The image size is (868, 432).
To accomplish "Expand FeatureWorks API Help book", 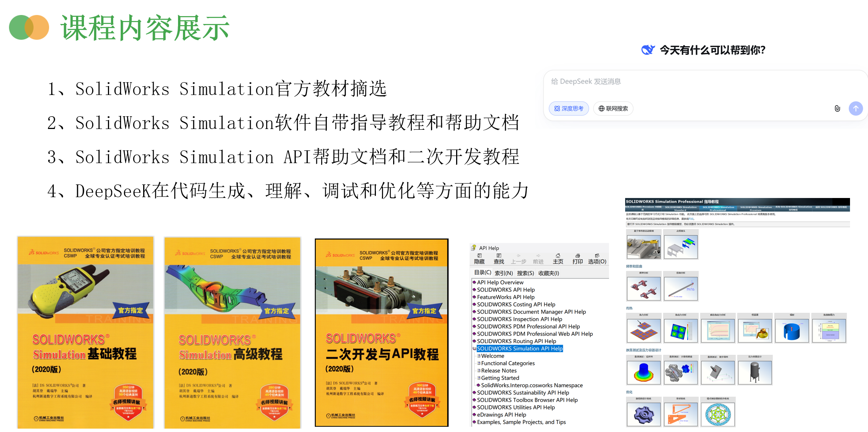I will (x=474, y=297).
